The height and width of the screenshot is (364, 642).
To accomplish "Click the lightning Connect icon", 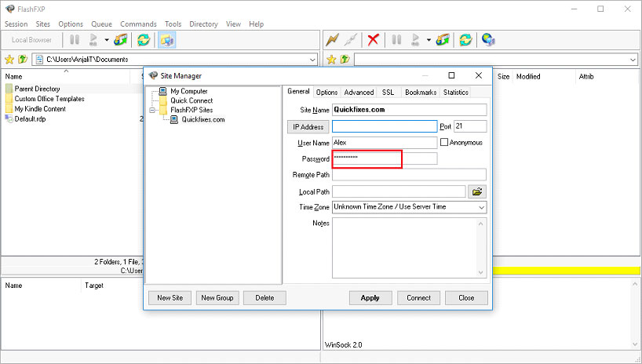I will pyautogui.click(x=332, y=40).
